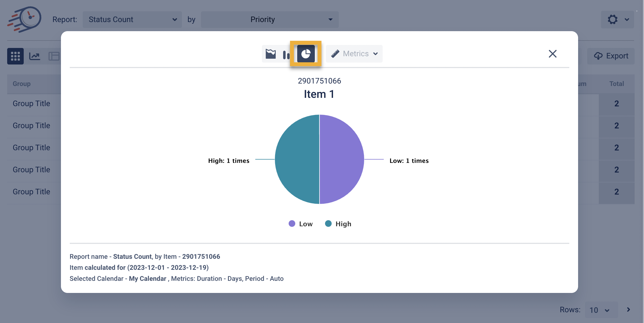Switch to grid view icon
644x323 pixels.
point(15,56)
